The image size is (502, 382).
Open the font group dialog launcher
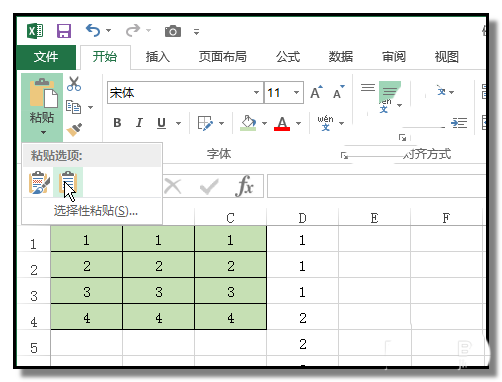pos(344,155)
